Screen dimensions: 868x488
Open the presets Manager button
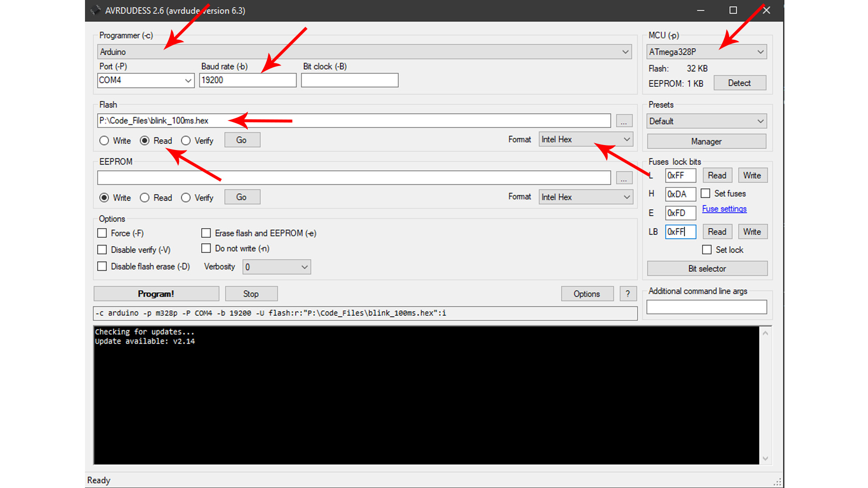coord(707,141)
